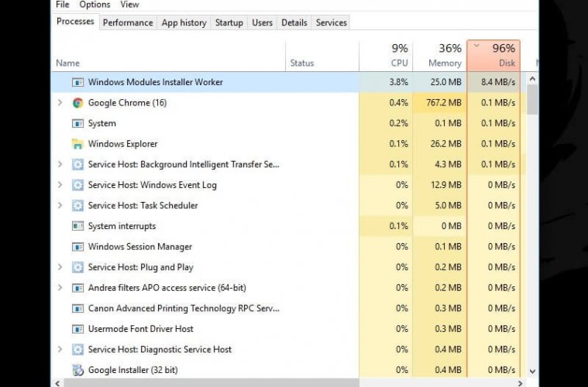The width and height of the screenshot is (588, 387).
Task: Expand the Google Chrome (16) process group
Action: [x=60, y=102]
